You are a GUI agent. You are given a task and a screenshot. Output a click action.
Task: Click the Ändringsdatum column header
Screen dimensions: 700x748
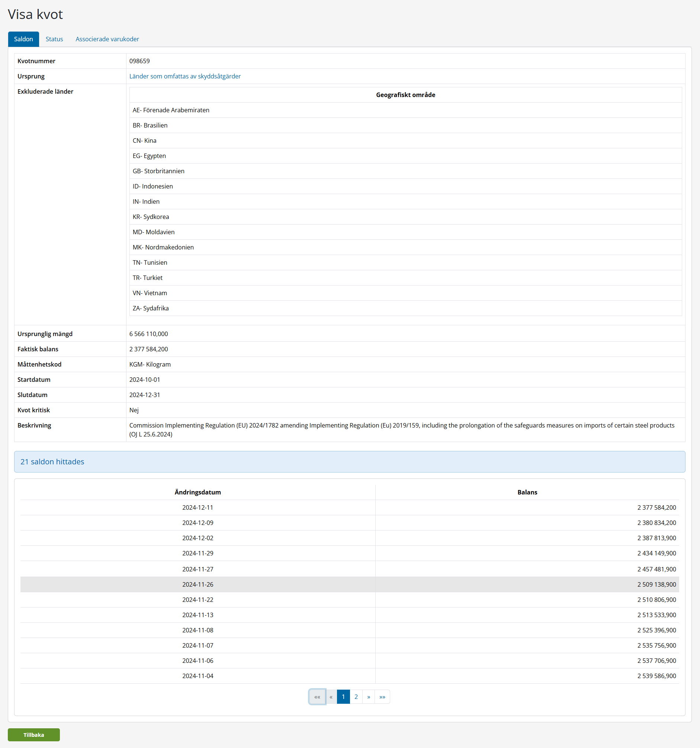coord(198,492)
